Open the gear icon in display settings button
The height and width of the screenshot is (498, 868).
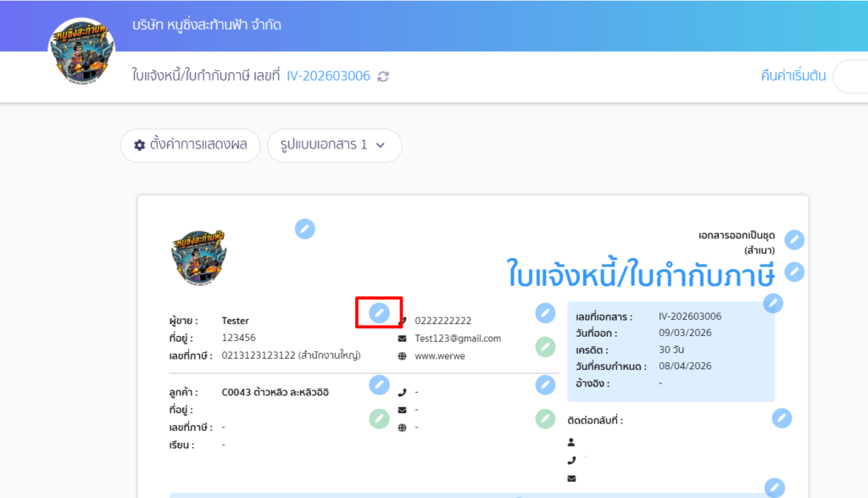pyautogui.click(x=139, y=145)
